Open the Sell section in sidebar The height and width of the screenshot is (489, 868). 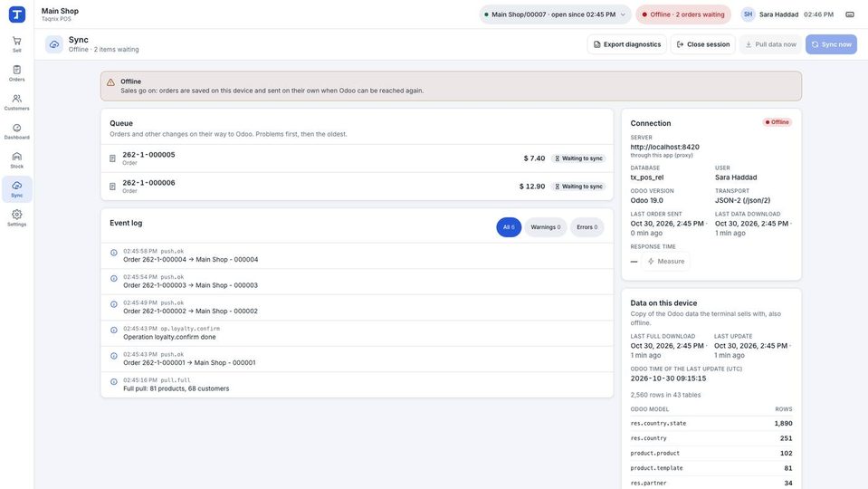16,43
